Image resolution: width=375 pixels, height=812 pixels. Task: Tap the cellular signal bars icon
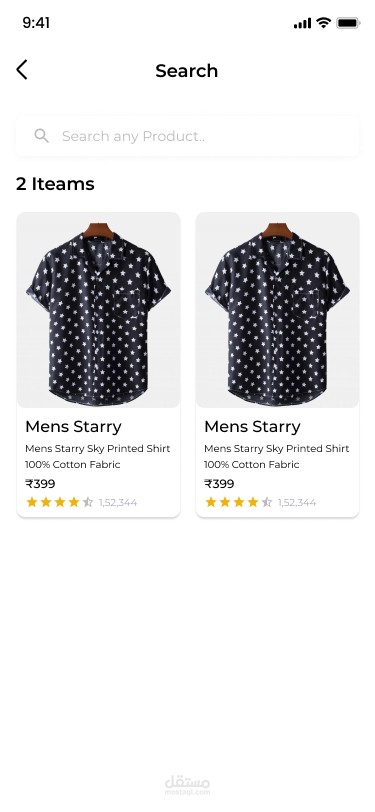pos(302,23)
